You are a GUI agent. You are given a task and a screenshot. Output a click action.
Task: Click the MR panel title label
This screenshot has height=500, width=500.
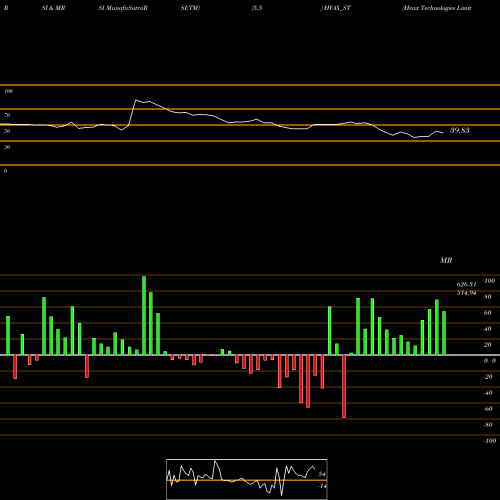point(446,260)
